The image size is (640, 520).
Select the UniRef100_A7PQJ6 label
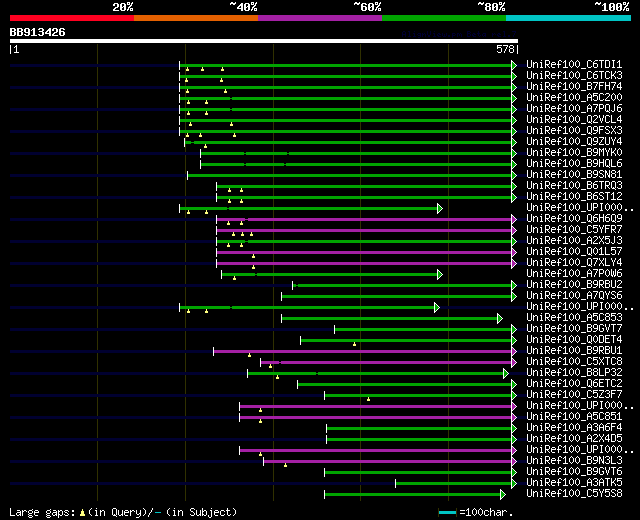574,109
